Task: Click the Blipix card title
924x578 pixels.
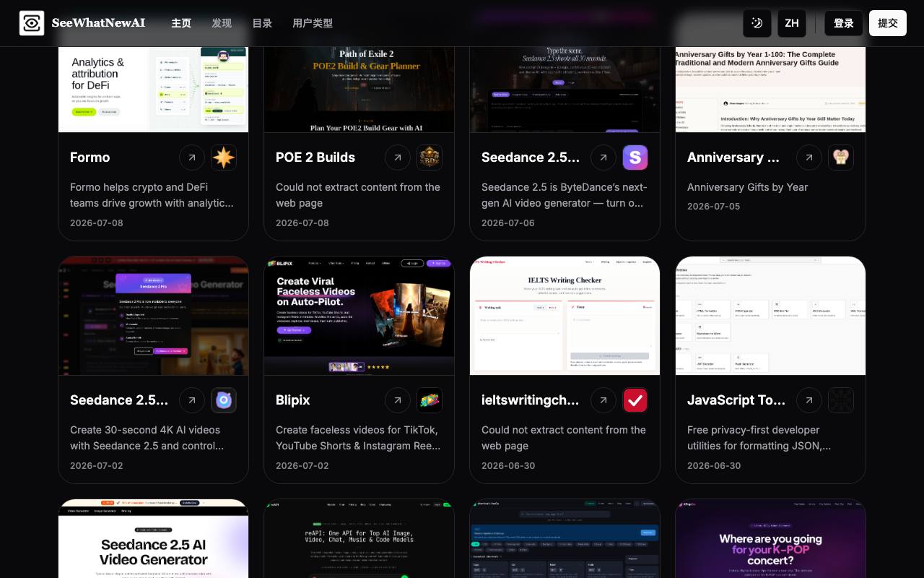Action: pyautogui.click(x=293, y=400)
